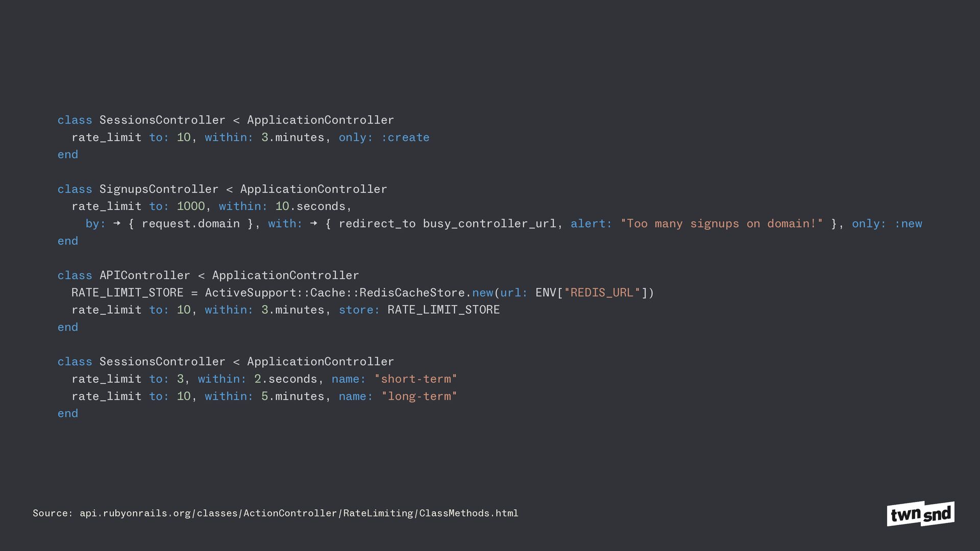Click the "REDIS_URL" string
The height and width of the screenshot is (551, 980).
pyautogui.click(x=602, y=293)
